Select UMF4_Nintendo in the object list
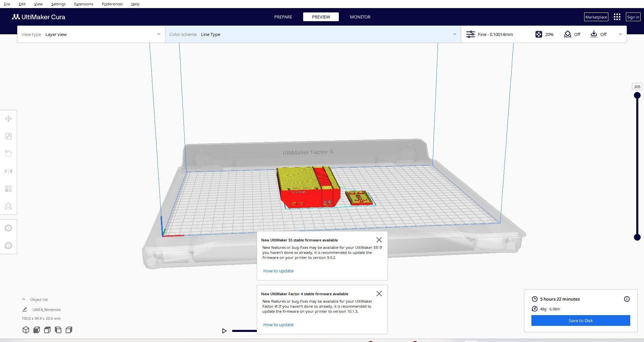 pyautogui.click(x=47, y=310)
